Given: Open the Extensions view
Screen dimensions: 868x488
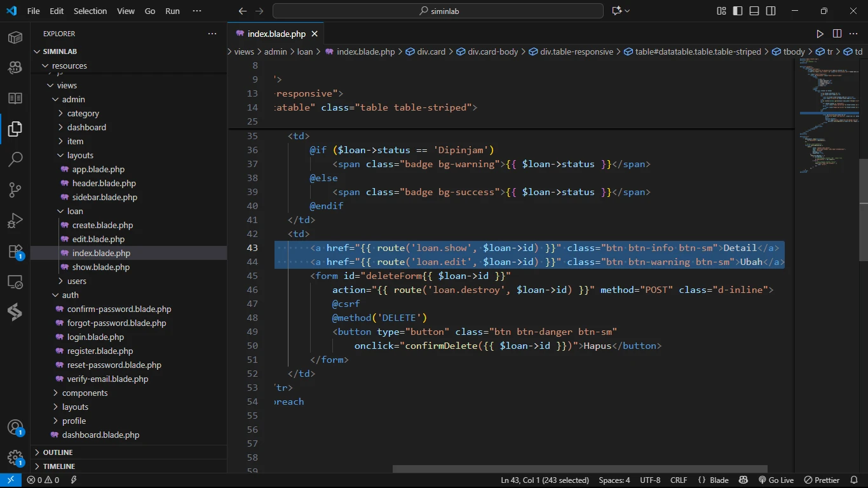Looking at the screenshot, I should (x=15, y=252).
